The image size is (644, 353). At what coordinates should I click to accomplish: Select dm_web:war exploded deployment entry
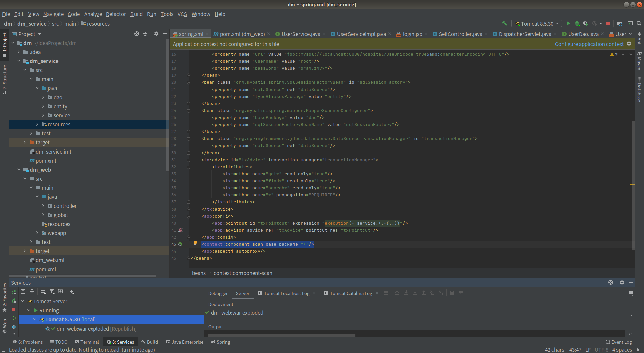[x=237, y=313]
